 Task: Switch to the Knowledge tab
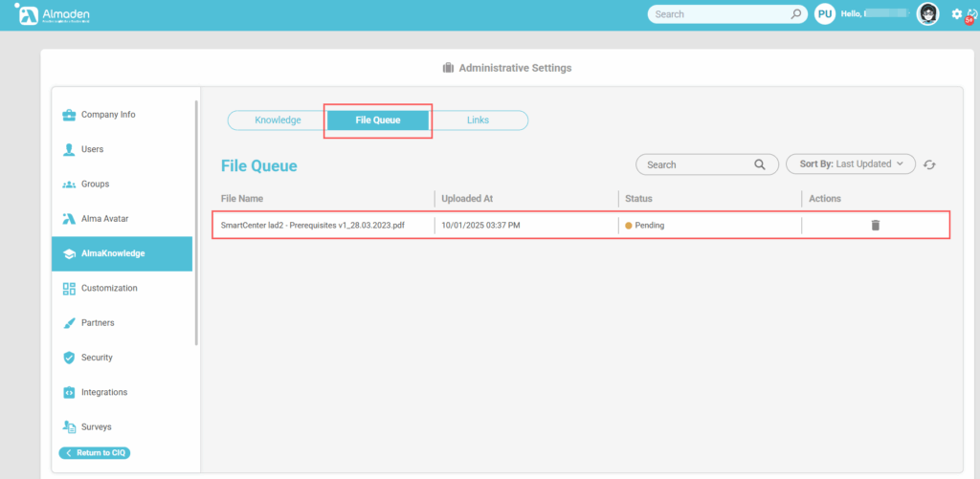[x=278, y=120]
